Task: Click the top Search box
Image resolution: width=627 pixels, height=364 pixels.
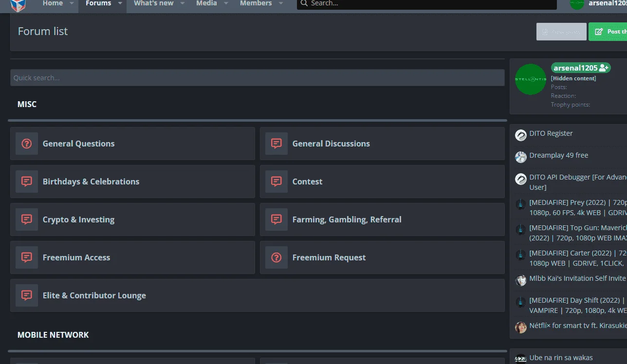Action: click(427, 4)
